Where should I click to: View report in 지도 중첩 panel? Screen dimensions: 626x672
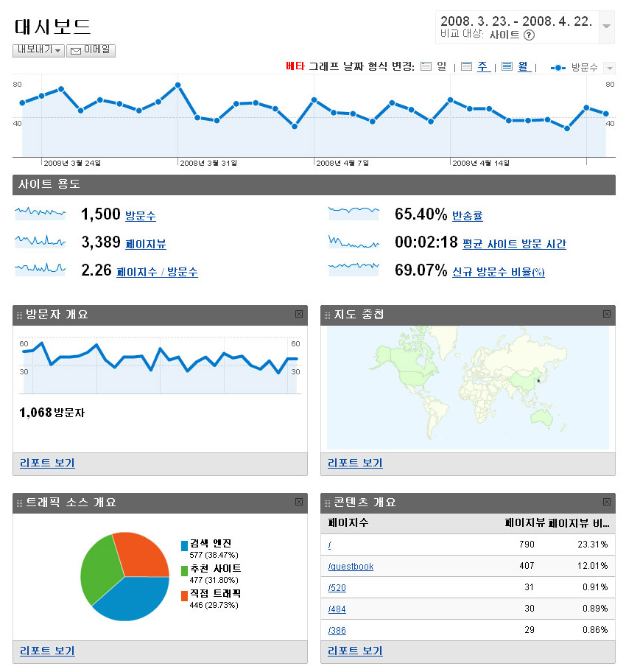(355, 463)
